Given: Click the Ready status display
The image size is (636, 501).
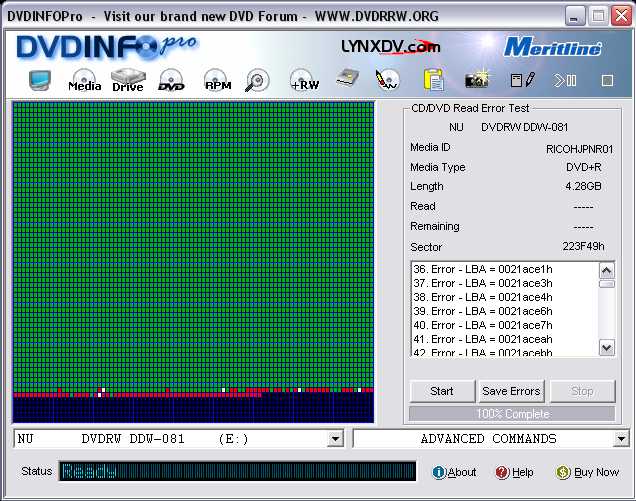Looking at the screenshot, I should tap(237, 471).
